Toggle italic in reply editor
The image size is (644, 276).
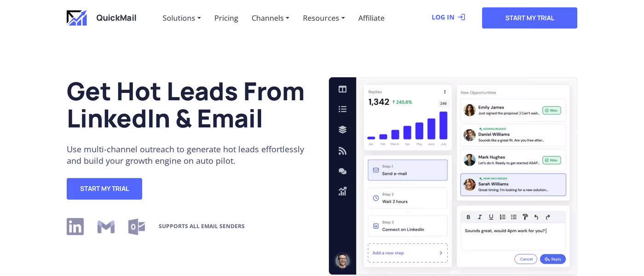click(480, 217)
